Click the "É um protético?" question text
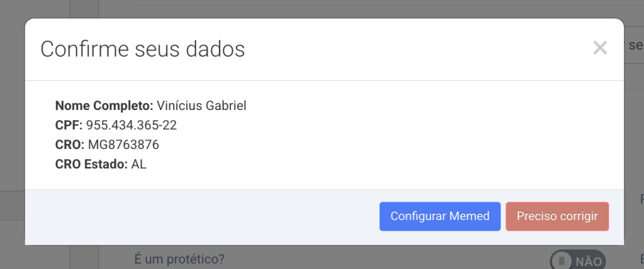644x269 pixels. (180, 259)
